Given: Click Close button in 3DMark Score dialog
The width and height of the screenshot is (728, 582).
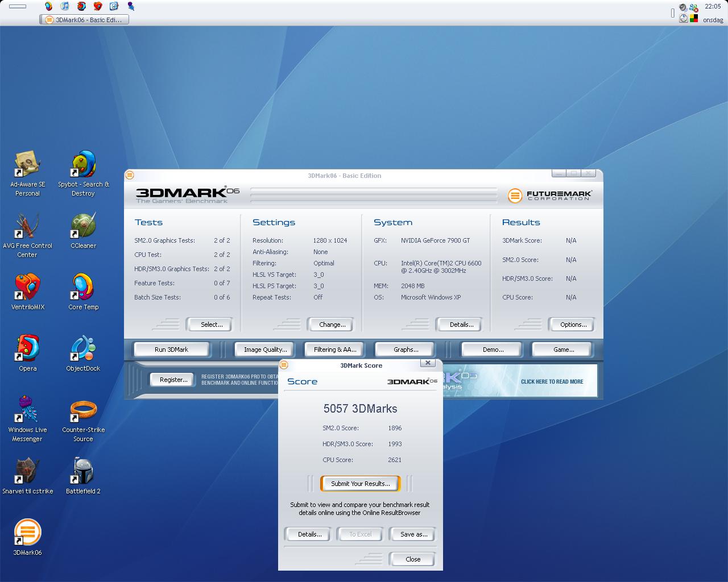Looking at the screenshot, I should [x=413, y=559].
